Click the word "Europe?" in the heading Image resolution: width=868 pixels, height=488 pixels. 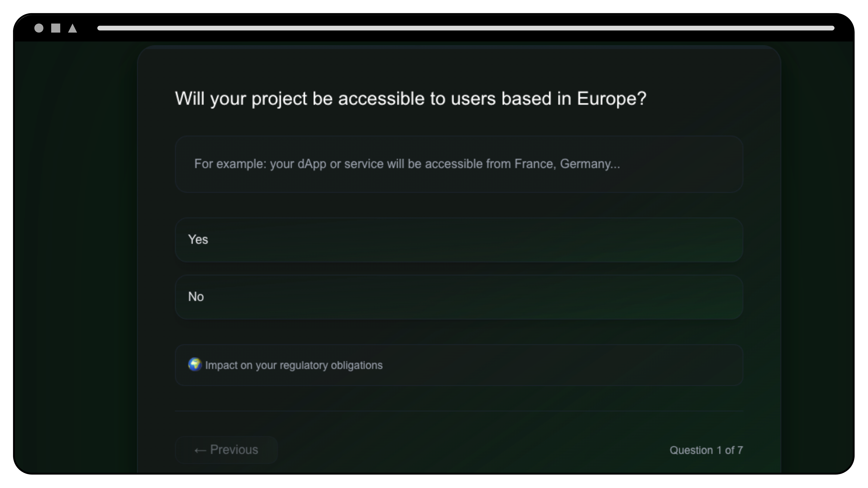612,99
